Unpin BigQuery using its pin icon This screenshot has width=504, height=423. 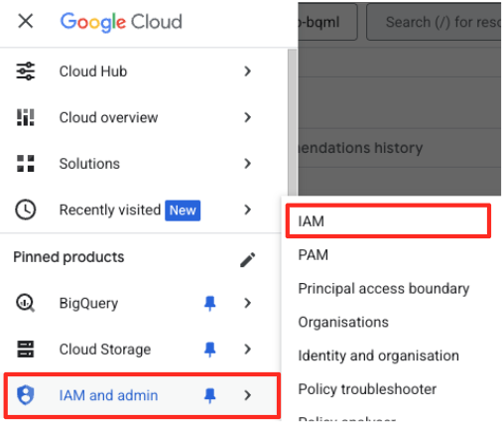click(x=210, y=304)
